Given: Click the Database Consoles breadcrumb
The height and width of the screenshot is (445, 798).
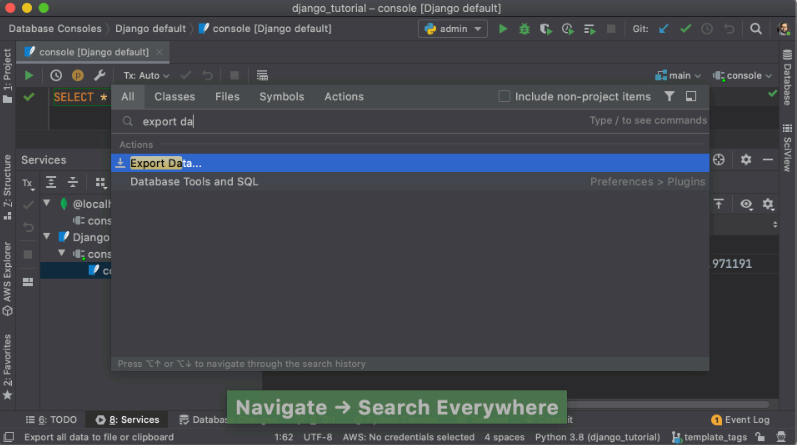Looking at the screenshot, I should point(55,29).
